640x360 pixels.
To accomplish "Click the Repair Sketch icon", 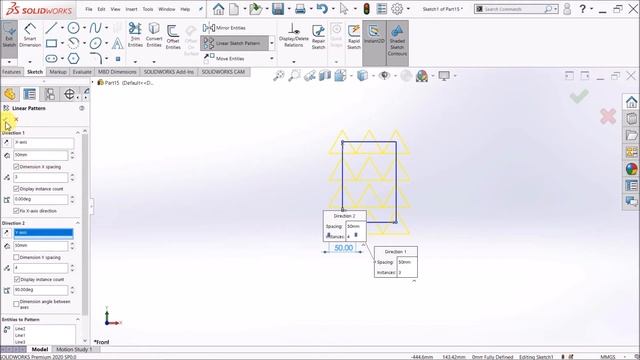I will [318, 37].
